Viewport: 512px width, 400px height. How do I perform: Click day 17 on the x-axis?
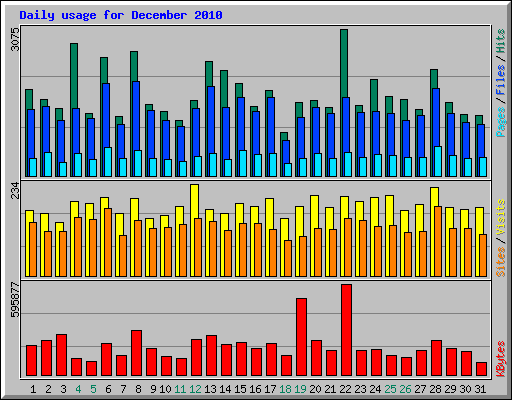click(270, 389)
